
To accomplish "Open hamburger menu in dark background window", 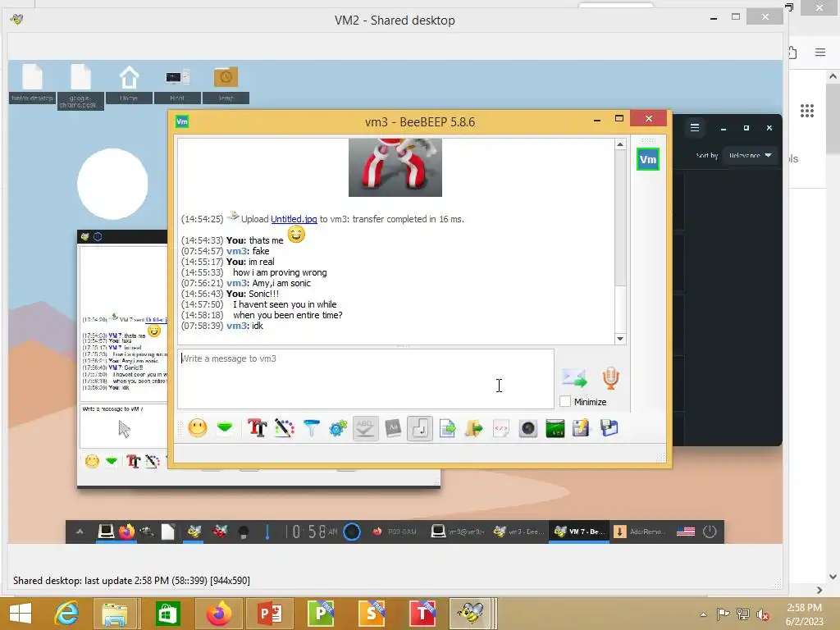I will point(695,127).
